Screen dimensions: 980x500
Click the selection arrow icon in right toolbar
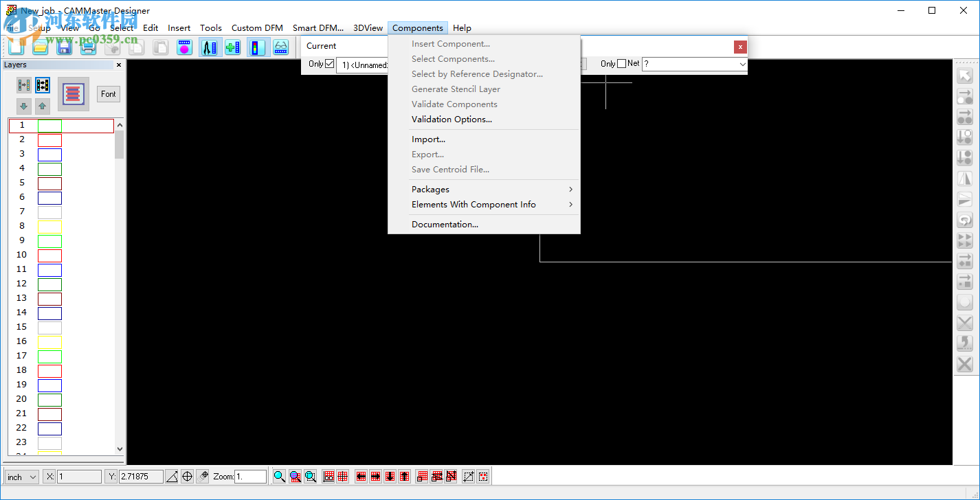pos(965,75)
